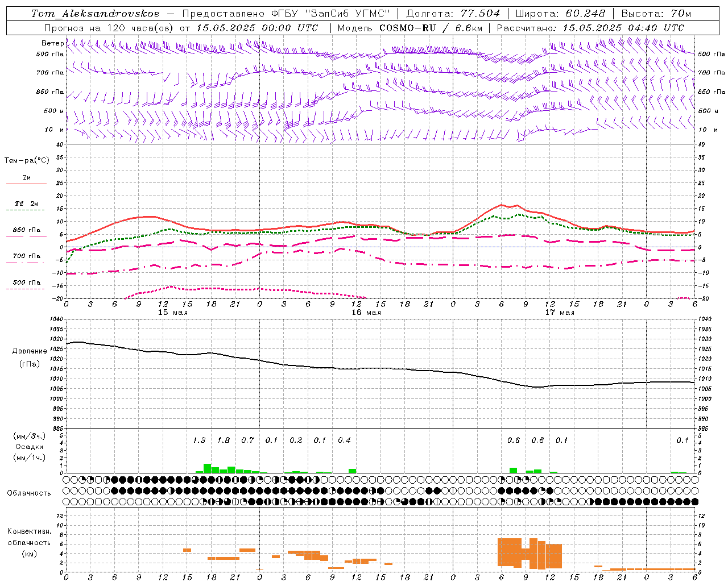Click the Тем-ра(°C) temperature label

(27, 161)
